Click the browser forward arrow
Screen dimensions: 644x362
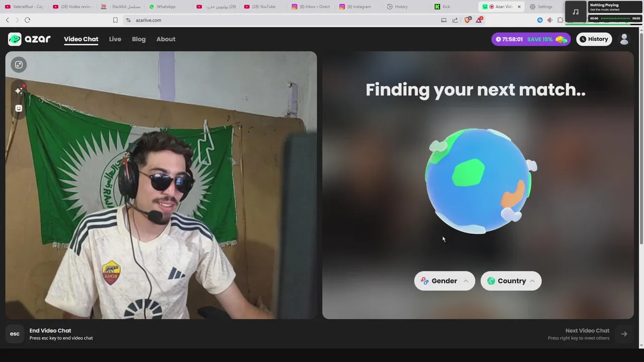(17, 20)
